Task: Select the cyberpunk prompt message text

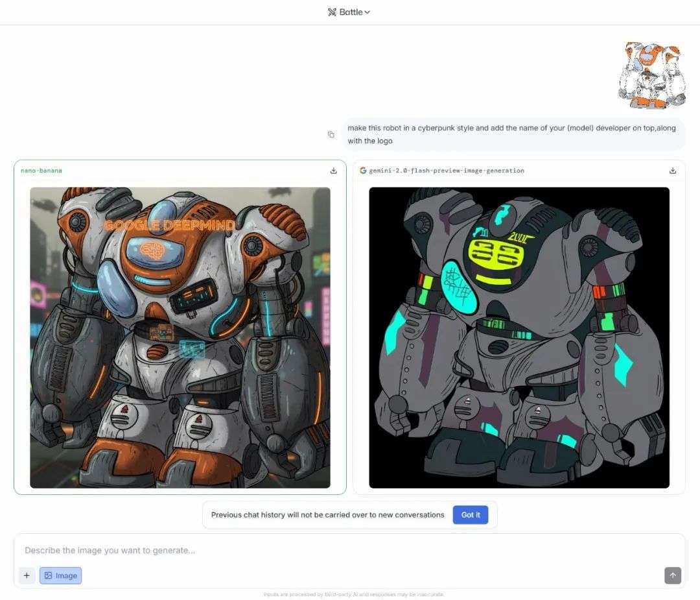Action: pos(511,134)
